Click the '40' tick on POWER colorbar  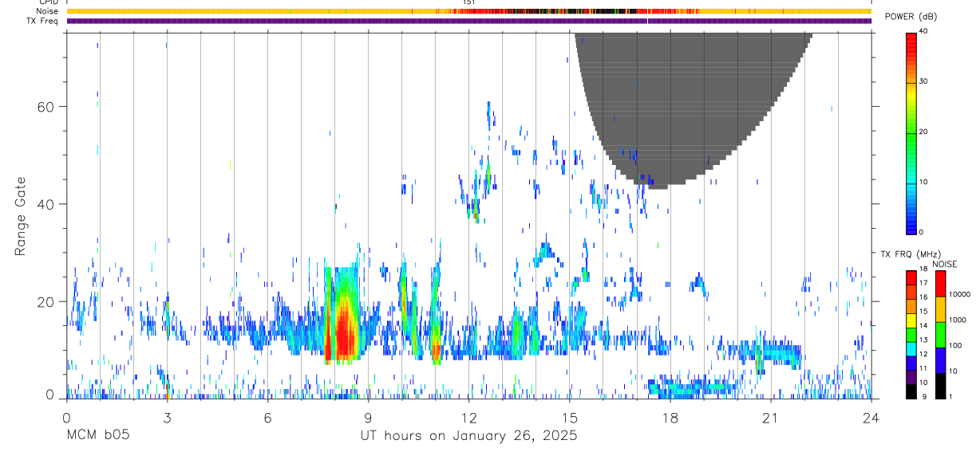[x=924, y=32]
